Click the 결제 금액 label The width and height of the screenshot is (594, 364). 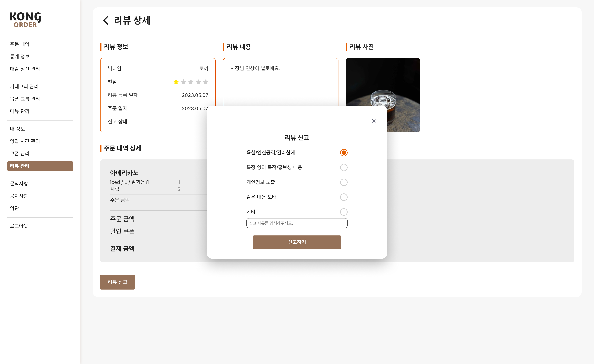tap(122, 249)
